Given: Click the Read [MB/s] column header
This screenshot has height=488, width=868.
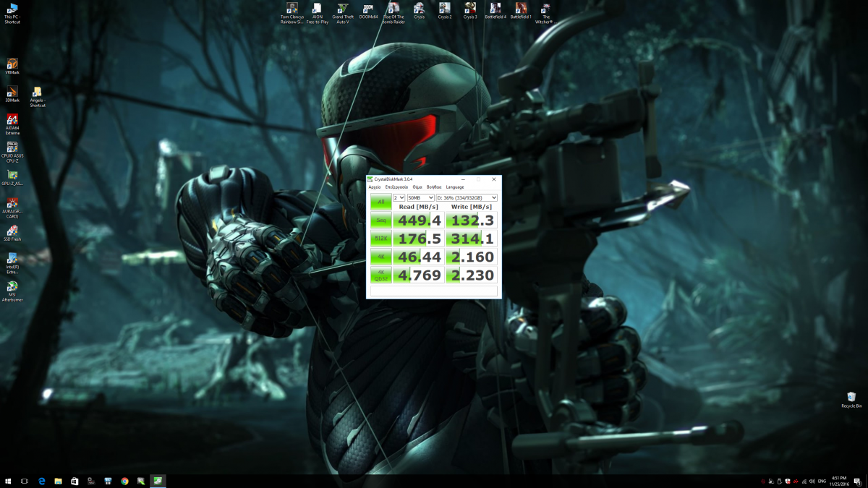Looking at the screenshot, I should tap(418, 207).
